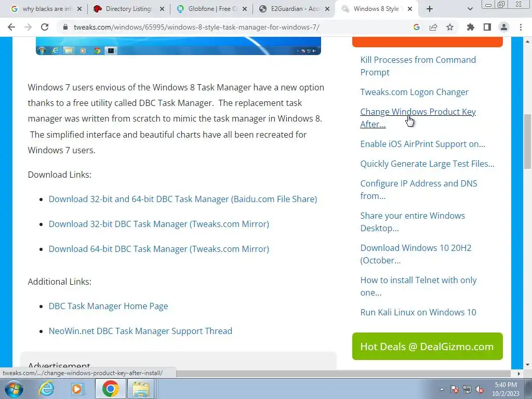
Task: Open Enable iOS AirPrint Support link
Action: [423, 144]
